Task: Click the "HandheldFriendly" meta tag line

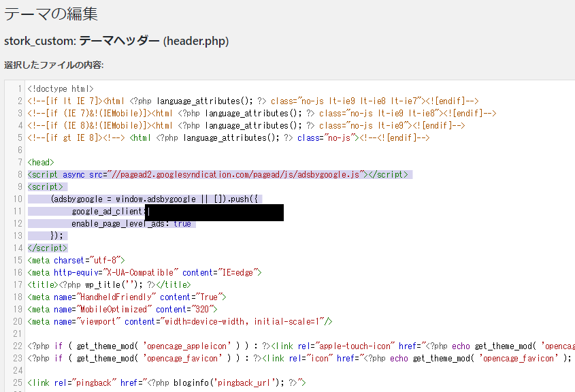Action: 127,297
